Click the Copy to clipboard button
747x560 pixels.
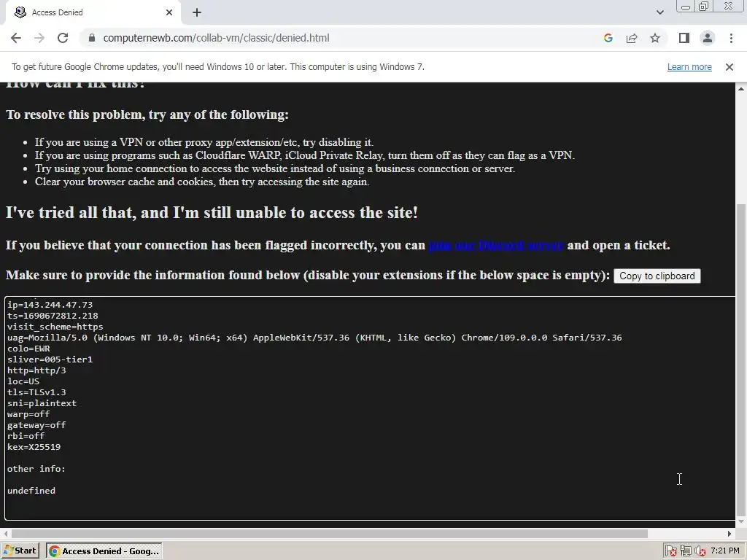657,276
